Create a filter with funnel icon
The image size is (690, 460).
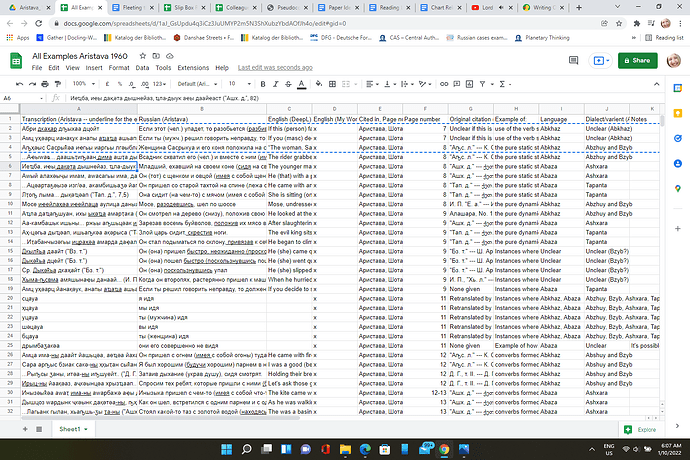point(482,84)
